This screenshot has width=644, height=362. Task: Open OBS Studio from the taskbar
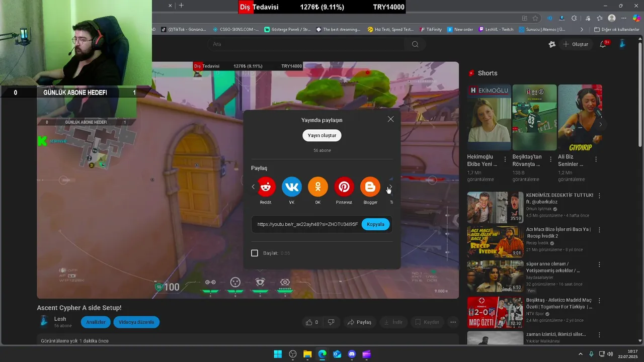[293, 354]
